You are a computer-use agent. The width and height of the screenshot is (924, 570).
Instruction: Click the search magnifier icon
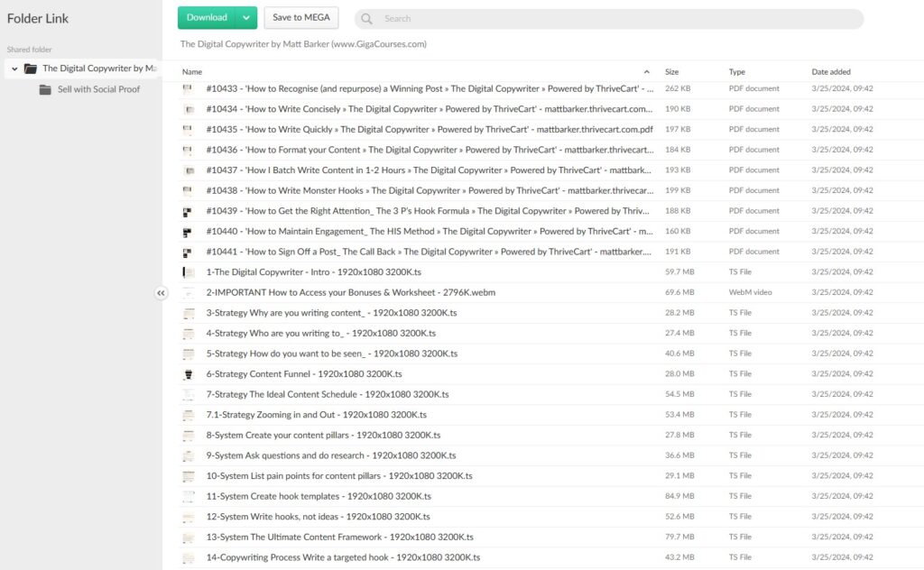pos(365,18)
